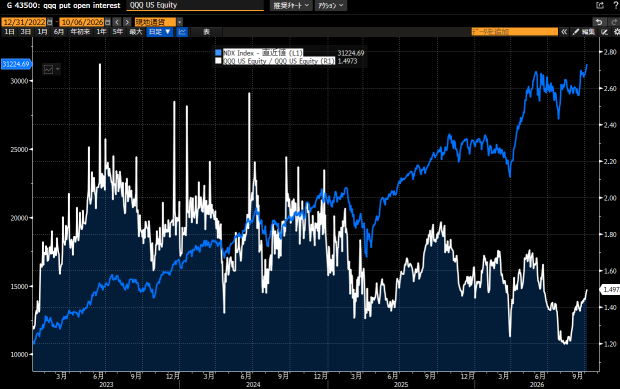Image resolution: width=620 pixels, height=389 pixels.
Task: Open the start date calendar picker
Action: coord(50,22)
